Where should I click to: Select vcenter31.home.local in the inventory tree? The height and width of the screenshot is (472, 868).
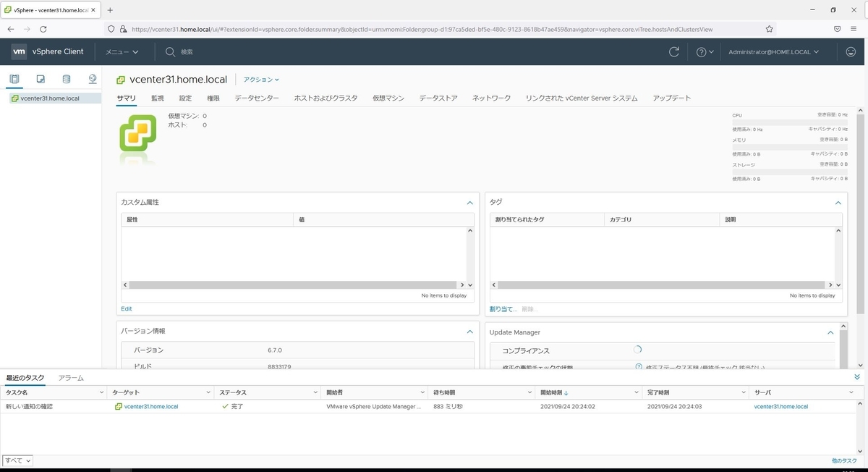click(x=50, y=98)
